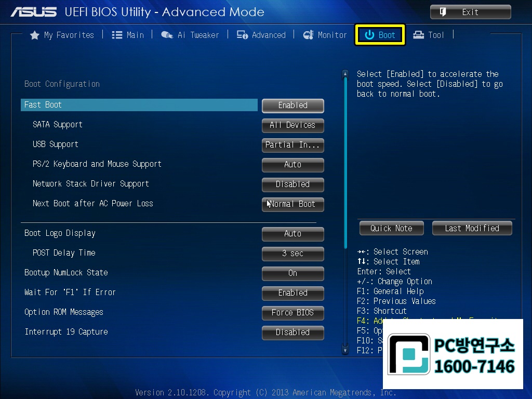This screenshot has width=532, height=399.
Task: Open SATA Support All Devices dropdown
Action: coord(293,125)
